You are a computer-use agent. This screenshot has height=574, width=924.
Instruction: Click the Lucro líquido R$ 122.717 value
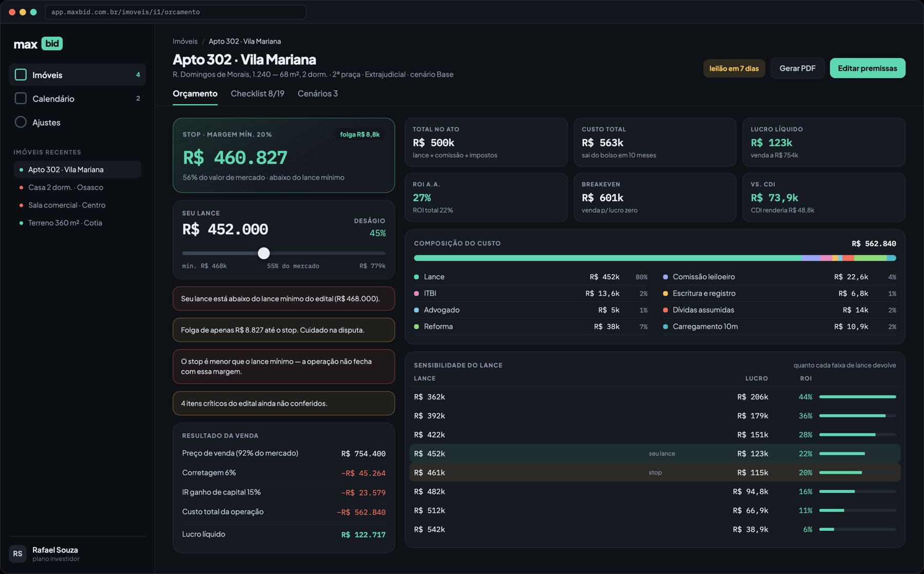pyautogui.click(x=363, y=534)
